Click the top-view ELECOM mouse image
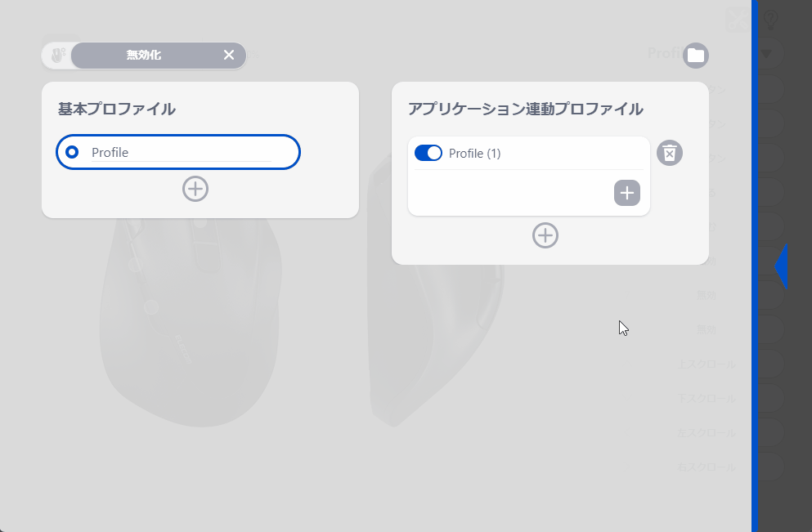Screen dimensions: 812x532 (191, 322)
